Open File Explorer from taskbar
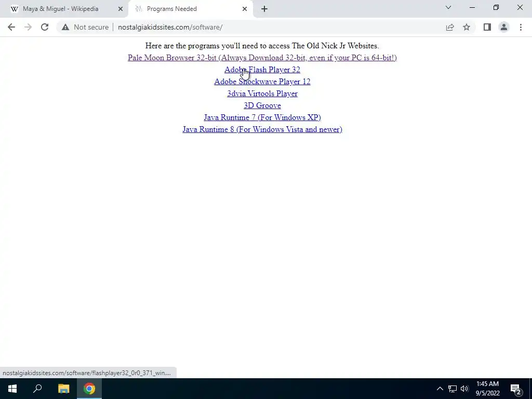 tap(63, 389)
